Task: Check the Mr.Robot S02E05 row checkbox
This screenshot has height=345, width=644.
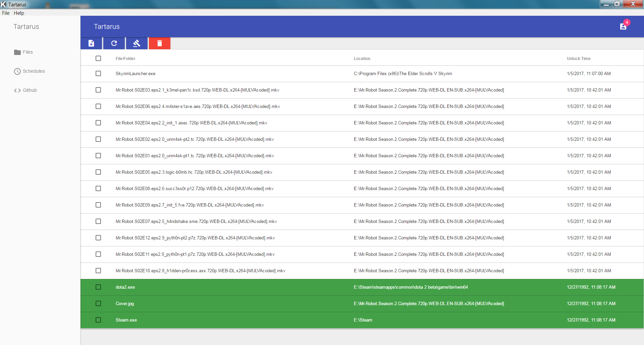Action: point(98,172)
